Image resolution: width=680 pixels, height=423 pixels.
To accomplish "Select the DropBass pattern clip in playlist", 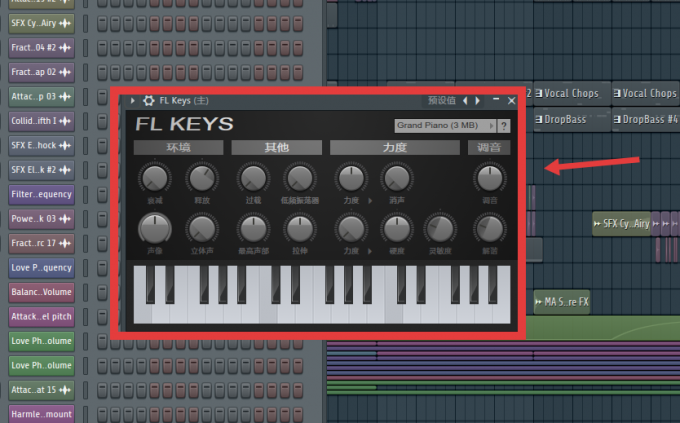I will [572, 119].
